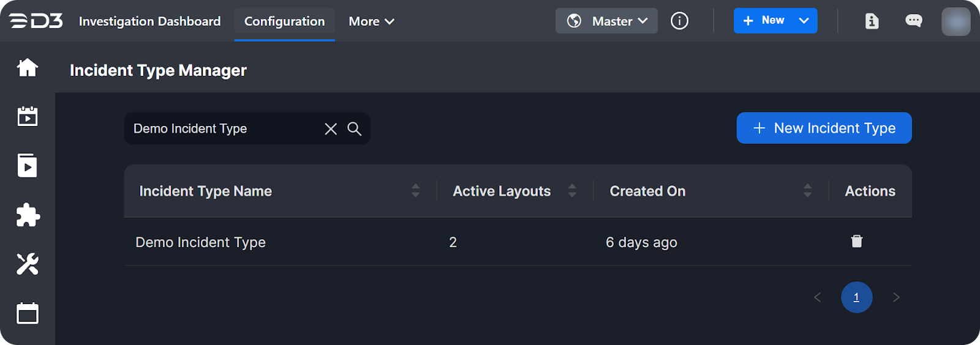Expand the More menu
980x345 pixels.
pos(371,21)
